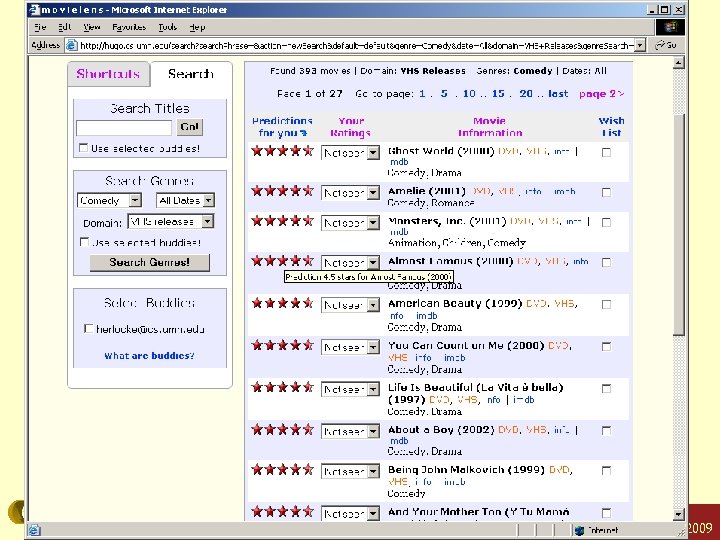The width and height of the screenshot is (720, 540).
Task: Open the Comedy genre dropdown
Action: pos(109,201)
